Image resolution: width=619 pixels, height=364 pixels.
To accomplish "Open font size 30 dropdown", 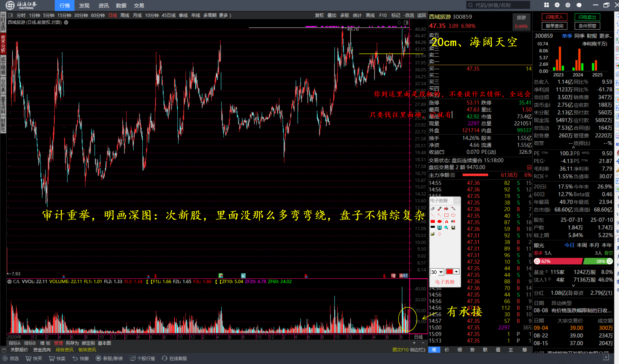I will [x=441, y=272].
